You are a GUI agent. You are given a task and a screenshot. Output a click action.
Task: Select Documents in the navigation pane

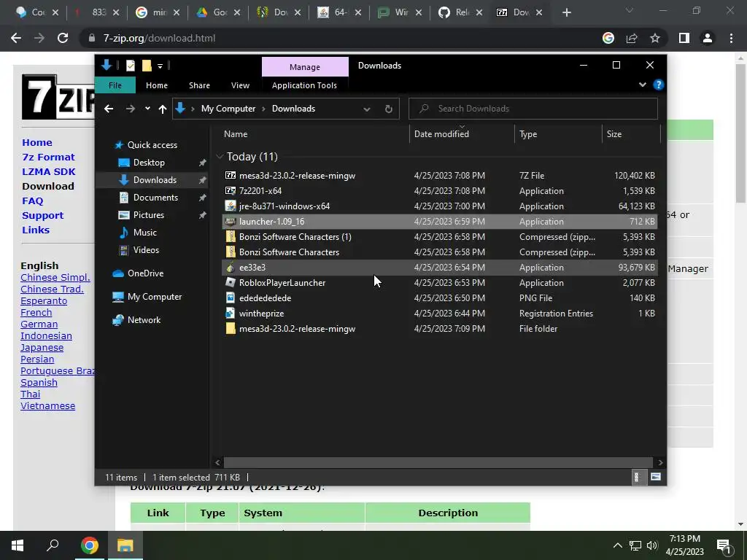tap(155, 198)
